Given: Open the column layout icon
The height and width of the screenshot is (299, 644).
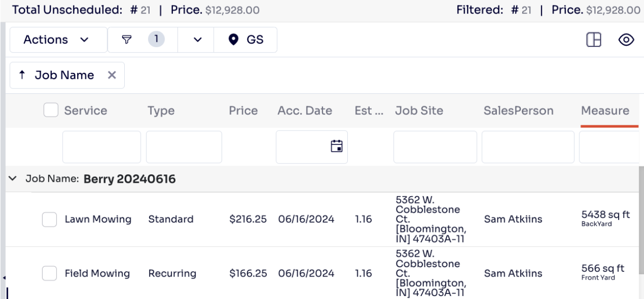Looking at the screenshot, I should coord(594,40).
